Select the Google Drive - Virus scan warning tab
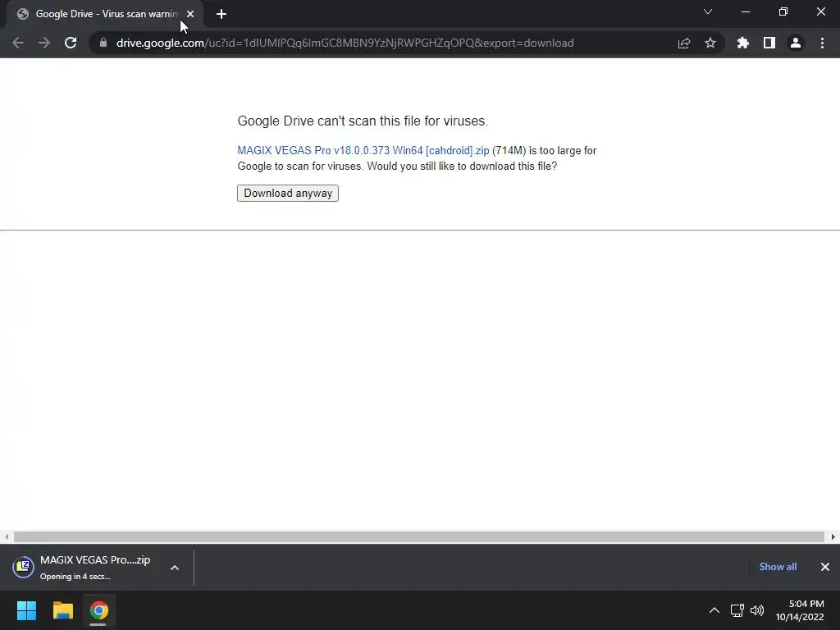The image size is (840, 630). coord(105,14)
